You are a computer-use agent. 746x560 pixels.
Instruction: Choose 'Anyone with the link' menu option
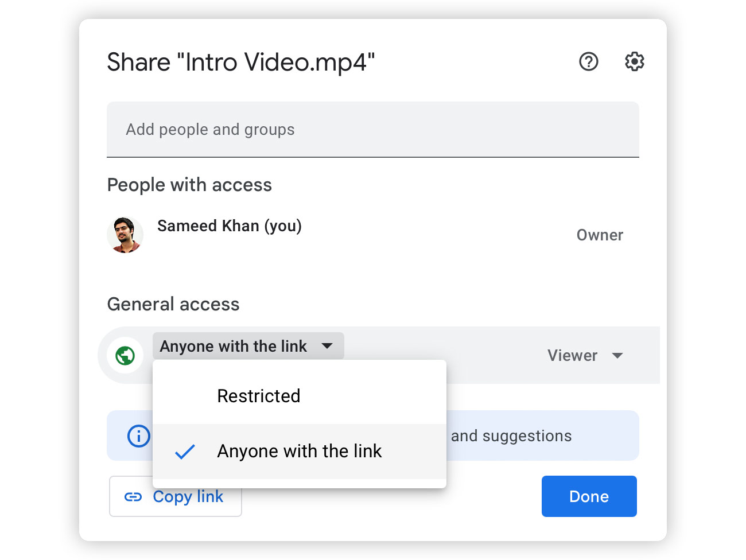click(x=299, y=452)
